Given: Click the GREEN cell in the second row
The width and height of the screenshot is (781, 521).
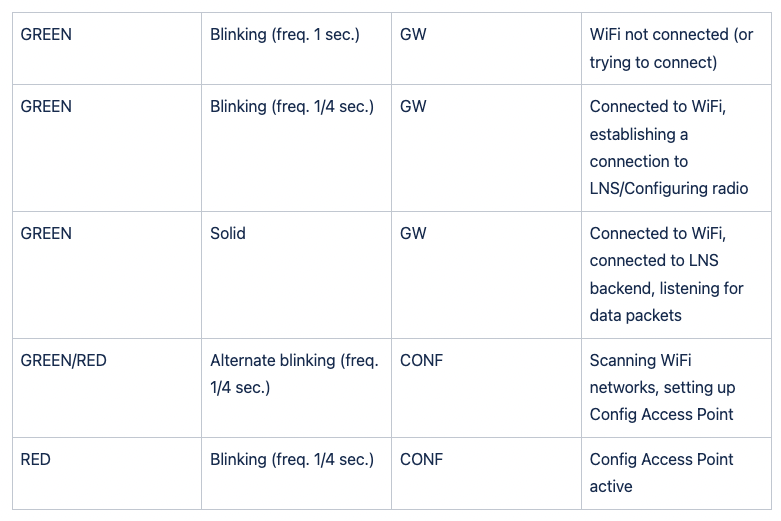Looking at the screenshot, I should [x=107, y=148].
